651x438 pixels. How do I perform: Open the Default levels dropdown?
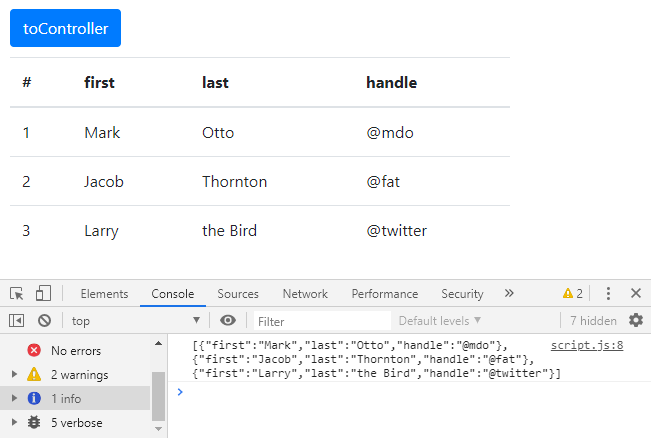440,321
